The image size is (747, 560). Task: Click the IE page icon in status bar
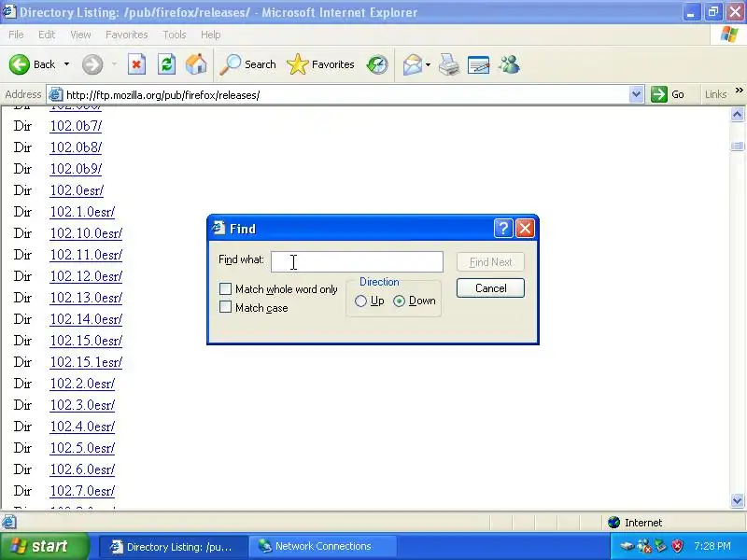point(8,523)
